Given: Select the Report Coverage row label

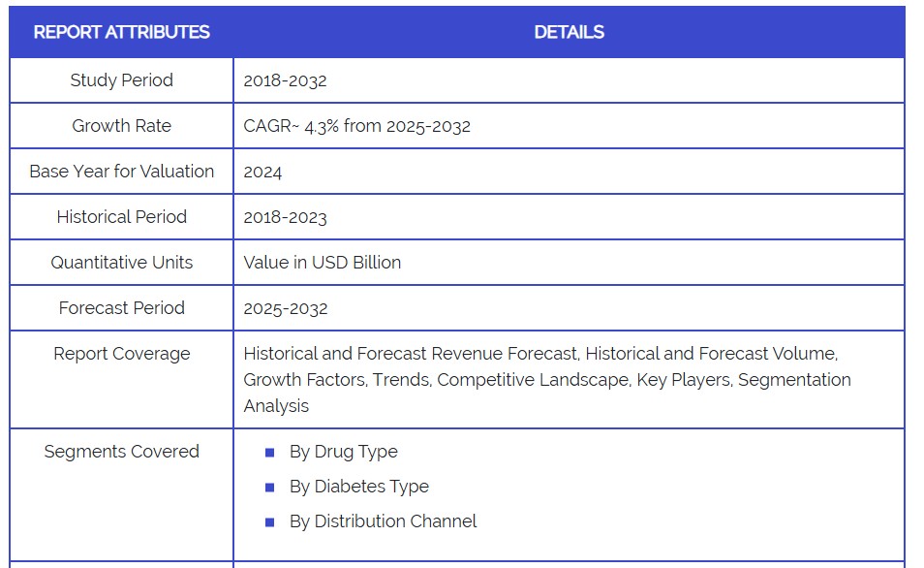Looking at the screenshot, I should pyautogui.click(x=121, y=354).
